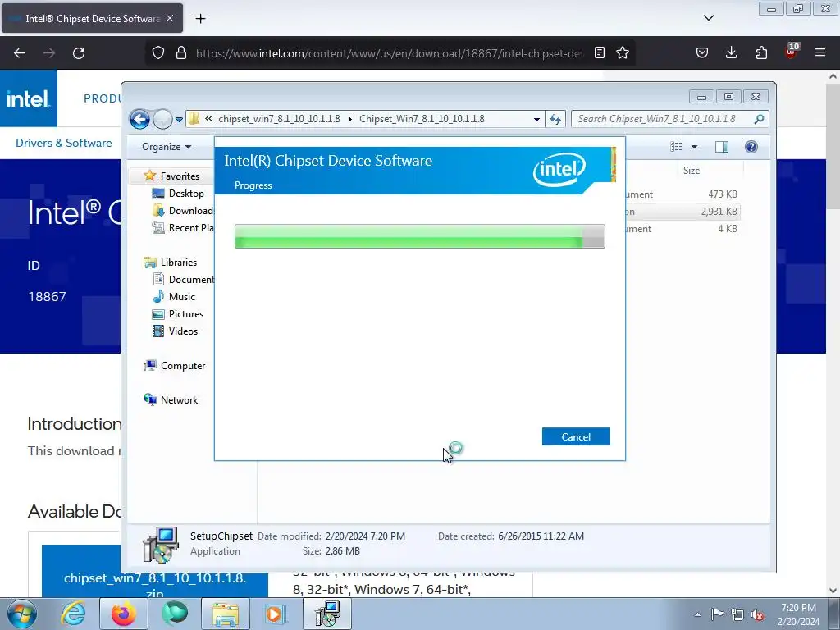Click the Size column header
Viewport: 840px width, 630px height.
tap(691, 171)
